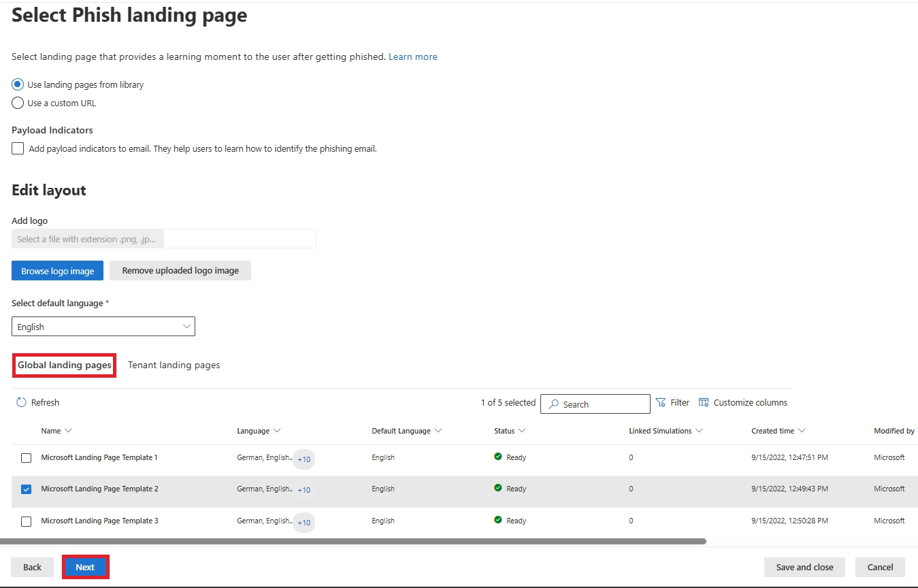Viewport: 918px width, 588px height.
Task: Click Remove uploaded logo image
Action: click(180, 270)
